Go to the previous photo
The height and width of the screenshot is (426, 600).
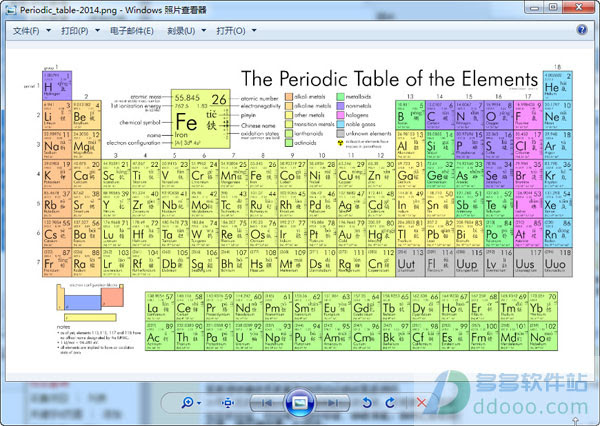266,403
